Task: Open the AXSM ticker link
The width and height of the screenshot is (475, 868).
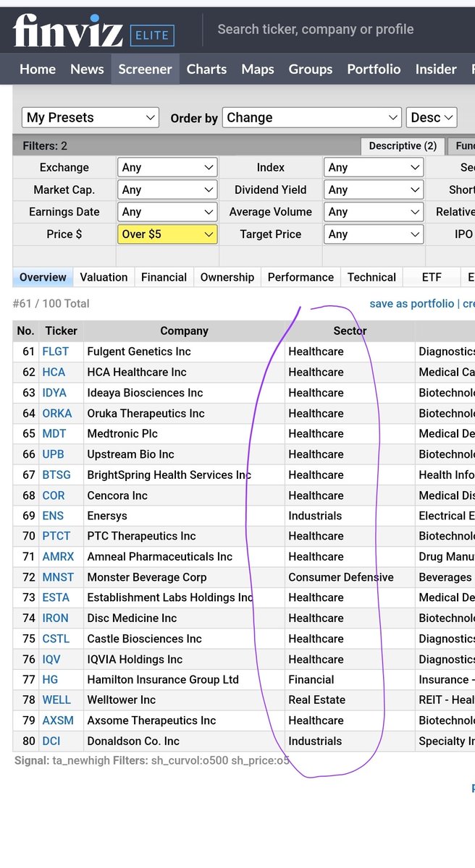Action: (x=58, y=720)
